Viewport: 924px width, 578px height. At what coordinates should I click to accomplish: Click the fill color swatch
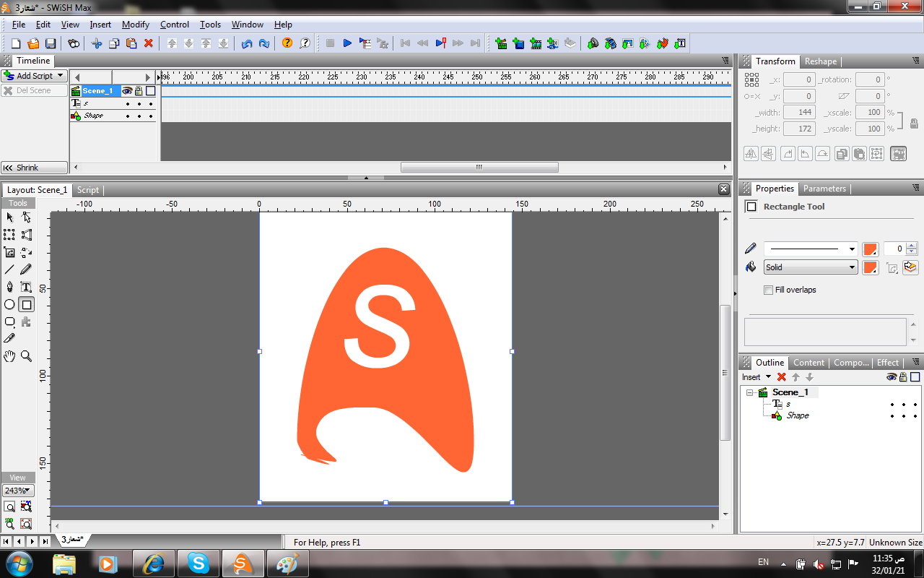pos(870,267)
